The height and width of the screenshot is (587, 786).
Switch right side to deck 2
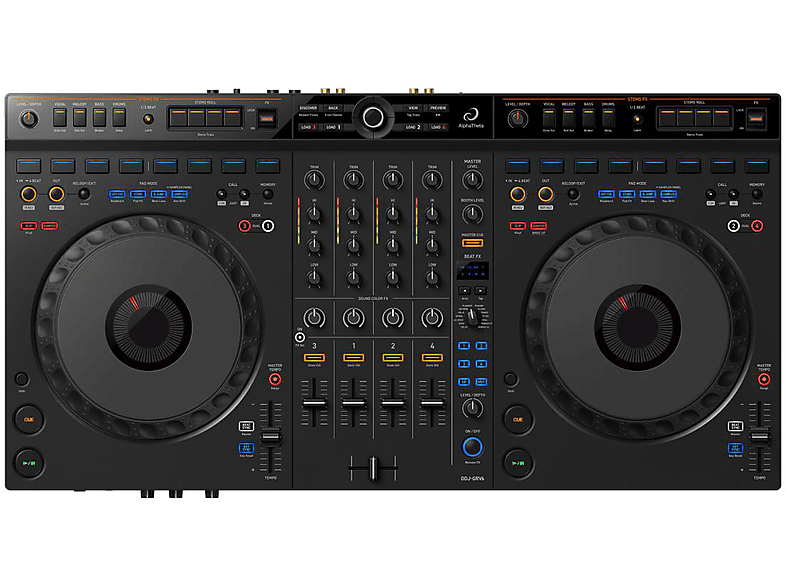tap(733, 226)
